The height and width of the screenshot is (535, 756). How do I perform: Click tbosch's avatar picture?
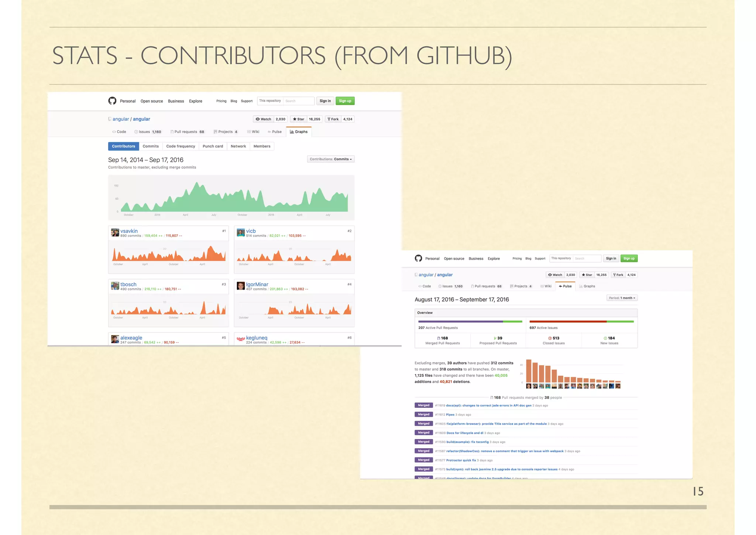click(x=115, y=286)
